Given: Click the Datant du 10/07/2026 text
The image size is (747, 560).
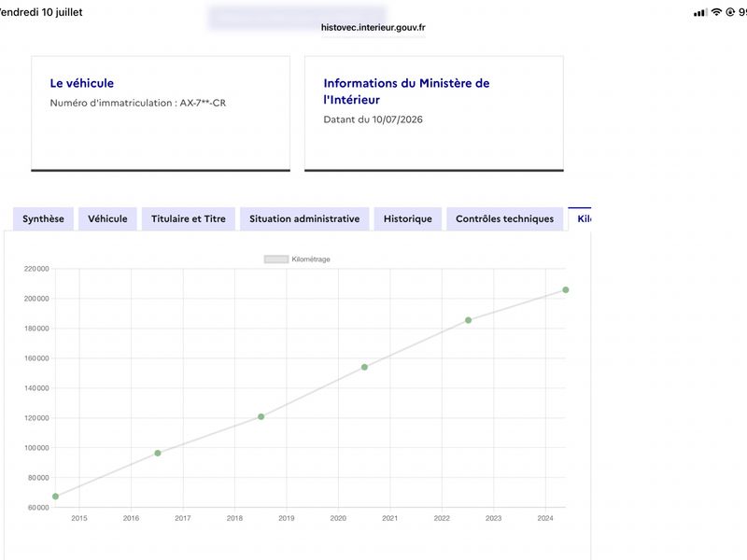Looking at the screenshot, I should pos(373,119).
